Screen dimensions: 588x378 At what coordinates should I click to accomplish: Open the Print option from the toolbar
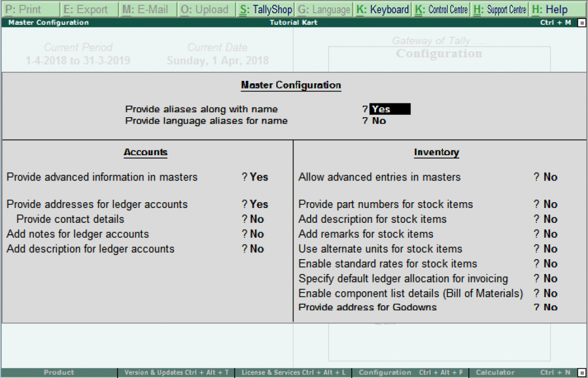31,9
